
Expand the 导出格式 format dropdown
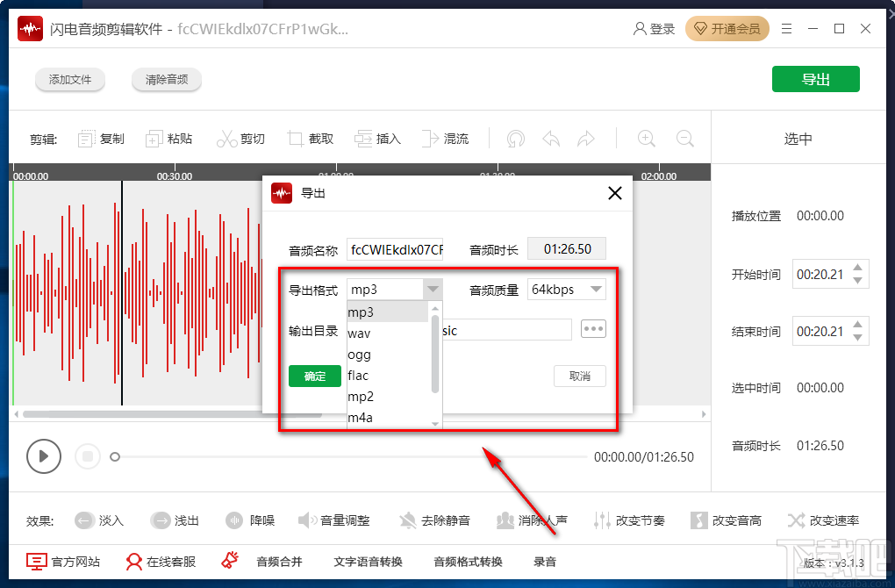432,289
